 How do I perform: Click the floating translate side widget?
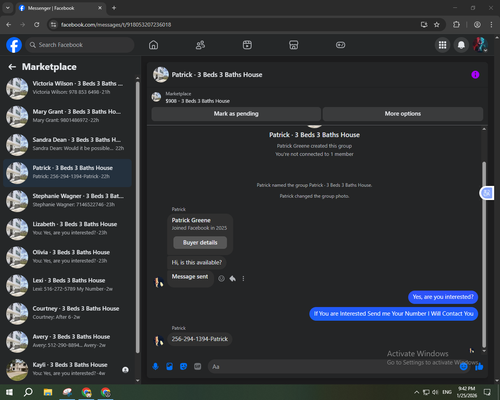point(487,193)
